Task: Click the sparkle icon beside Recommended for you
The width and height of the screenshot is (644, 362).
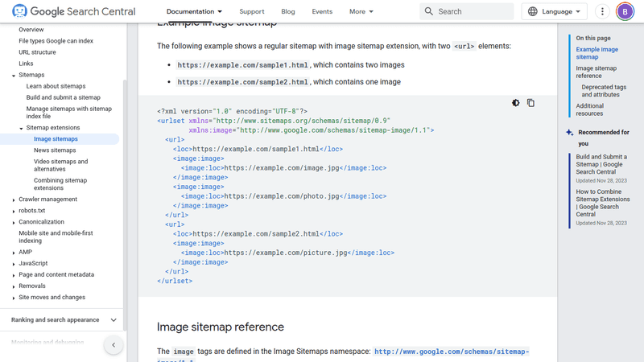Action: click(570, 133)
